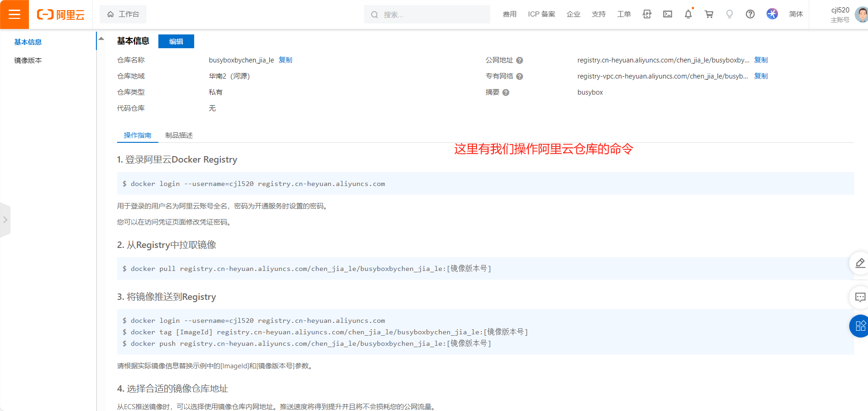Screen dimensions: 868x411
Task: Switch to the 操作指南 tab
Action: tap(138, 135)
